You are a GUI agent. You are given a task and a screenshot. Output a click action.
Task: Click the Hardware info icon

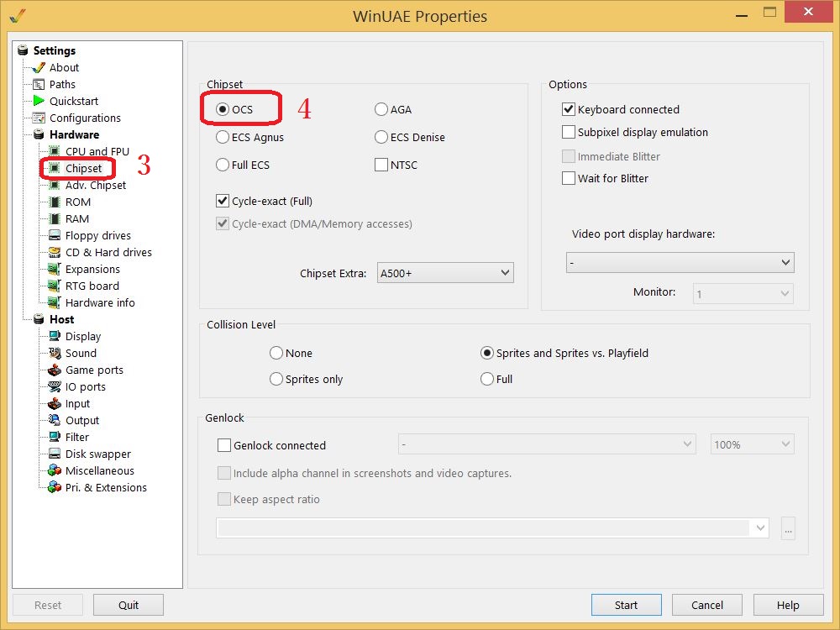click(54, 302)
